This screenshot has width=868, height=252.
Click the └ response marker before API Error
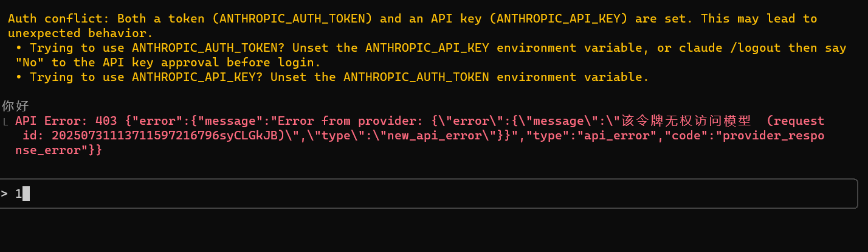(x=5, y=121)
